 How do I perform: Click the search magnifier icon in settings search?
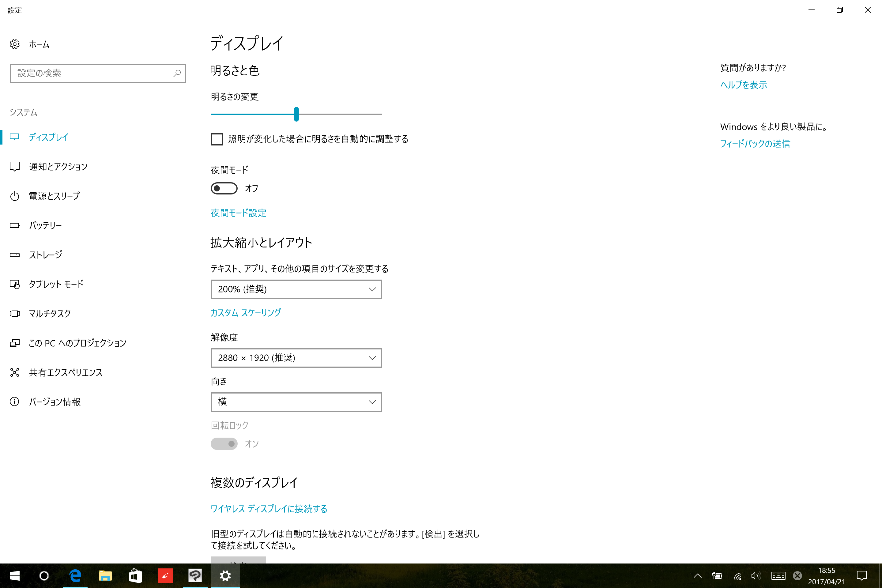(x=177, y=73)
